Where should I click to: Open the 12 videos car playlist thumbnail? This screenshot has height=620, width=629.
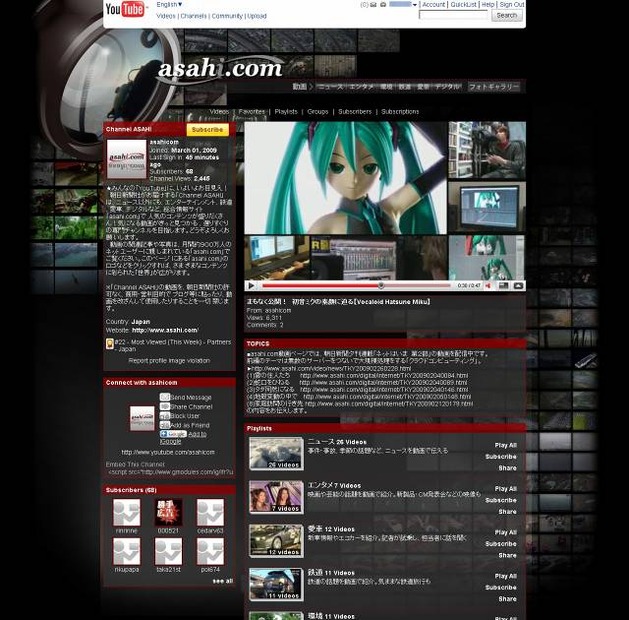[x=276, y=541]
